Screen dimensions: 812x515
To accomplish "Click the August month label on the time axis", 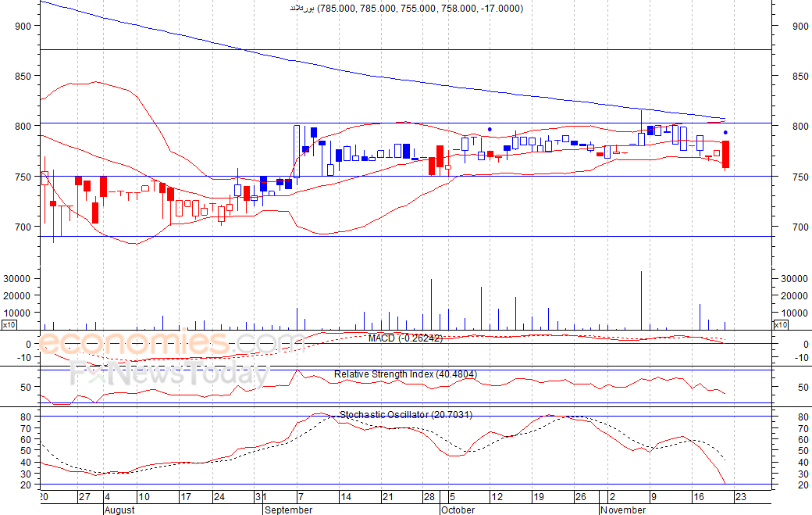I will [119, 510].
